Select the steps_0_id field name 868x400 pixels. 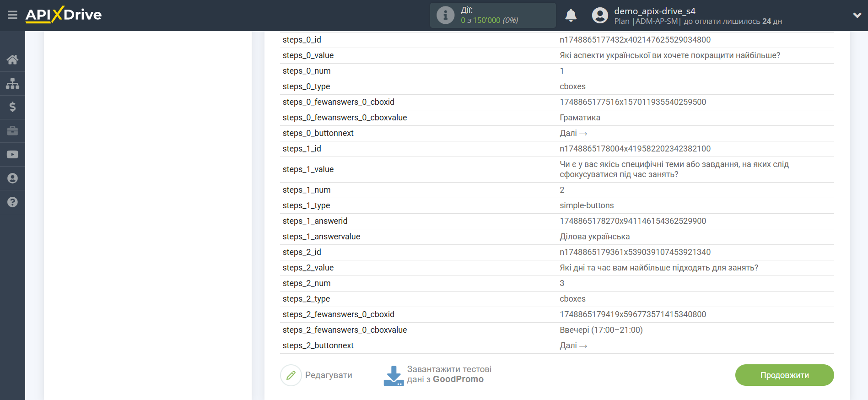click(302, 40)
